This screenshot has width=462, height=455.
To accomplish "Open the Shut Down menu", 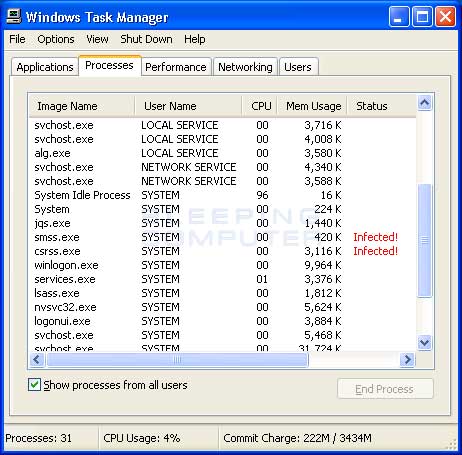I will [x=146, y=39].
